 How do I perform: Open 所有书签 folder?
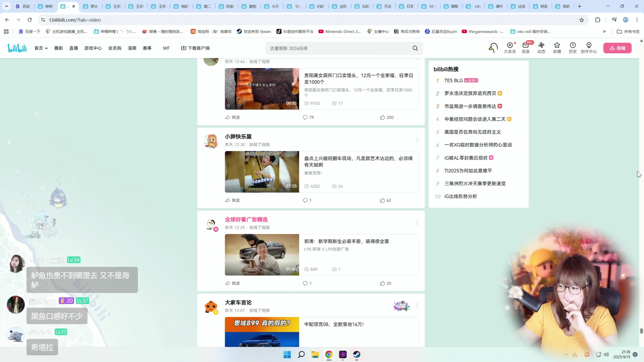(x=628, y=32)
